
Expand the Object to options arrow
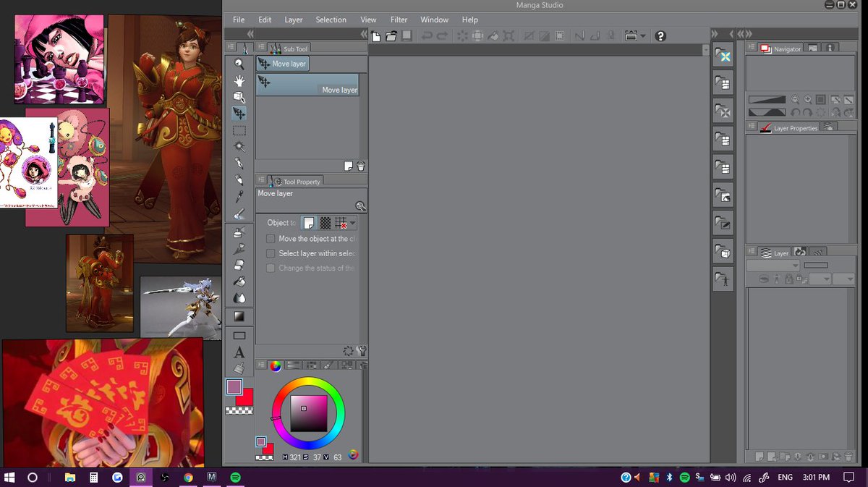point(353,223)
